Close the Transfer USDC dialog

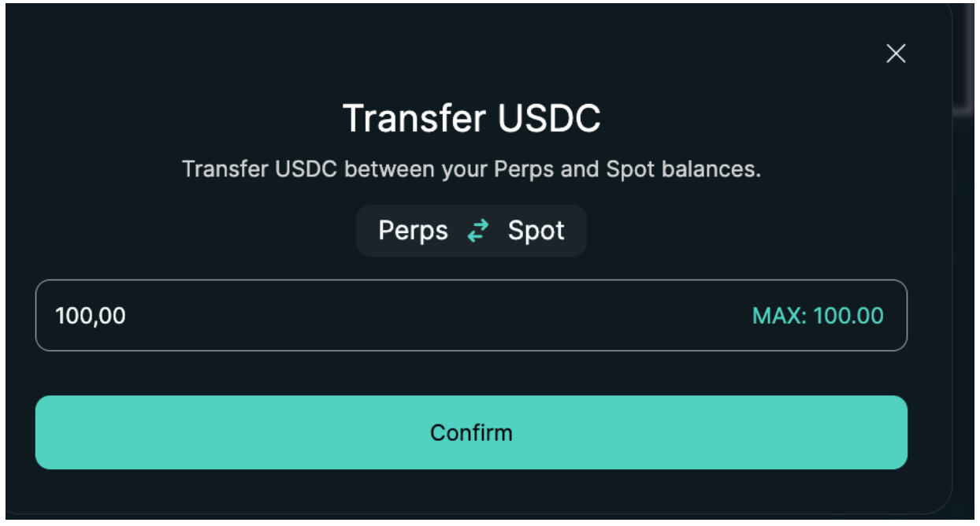pos(896,54)
